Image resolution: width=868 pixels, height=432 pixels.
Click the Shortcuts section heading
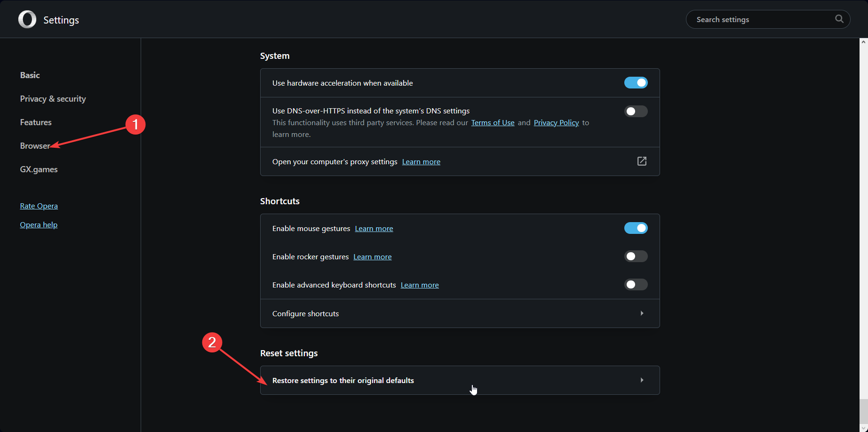pos(280,201)
